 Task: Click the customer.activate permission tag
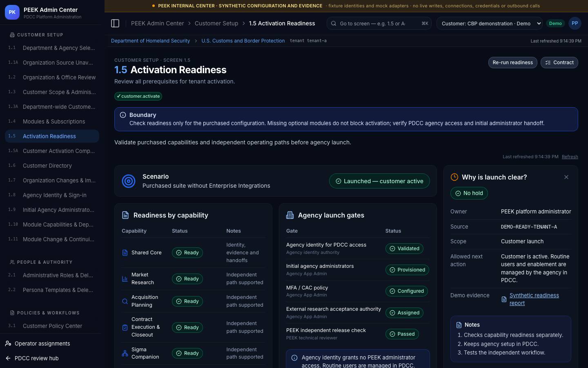tap(138, 96)
